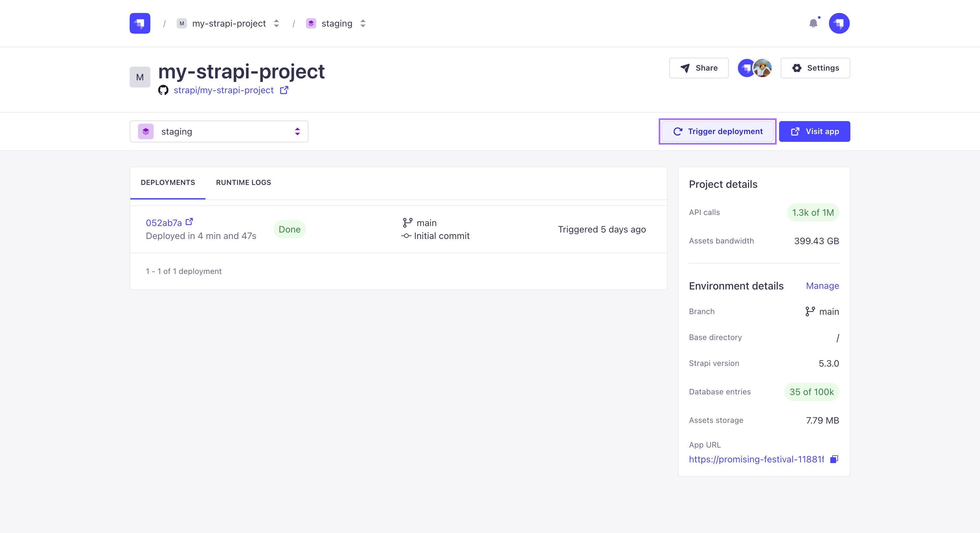Open the promising-festival App URL link
The height and width of the screenshot is (533, 980).
[x=756, y=459]
